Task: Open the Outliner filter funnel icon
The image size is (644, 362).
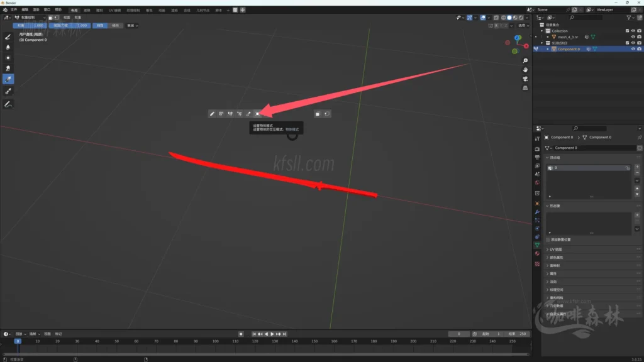Action: coord(629,17)
